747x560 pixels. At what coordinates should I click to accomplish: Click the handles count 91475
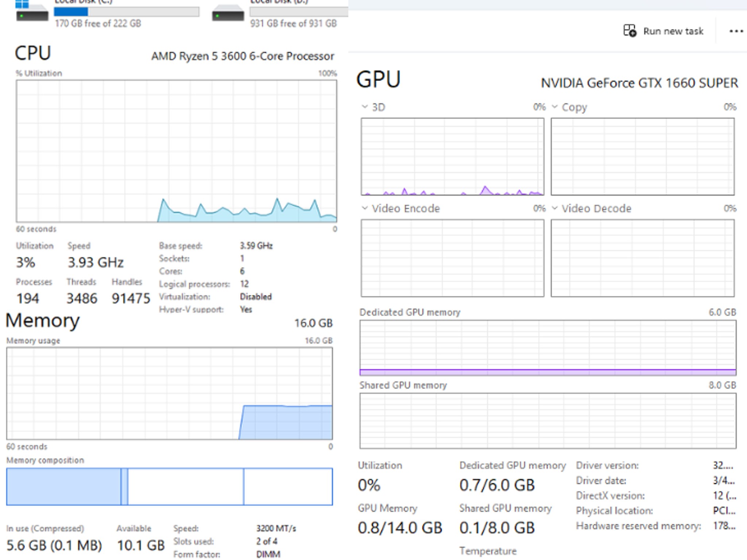click(131, 299)
